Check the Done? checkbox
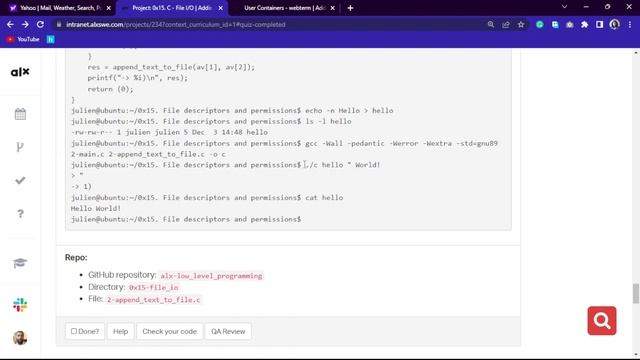The width and height of the screenshot is (640, 360). [x=74, y=331]
